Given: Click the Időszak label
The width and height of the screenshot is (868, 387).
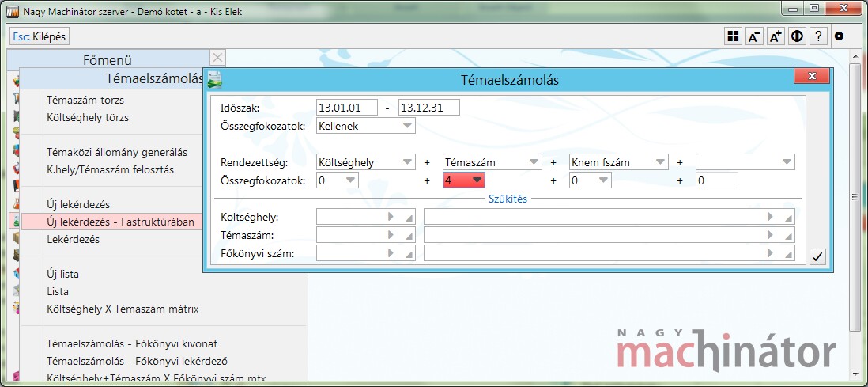Looking at the screenshot, I should click(240, 108).
